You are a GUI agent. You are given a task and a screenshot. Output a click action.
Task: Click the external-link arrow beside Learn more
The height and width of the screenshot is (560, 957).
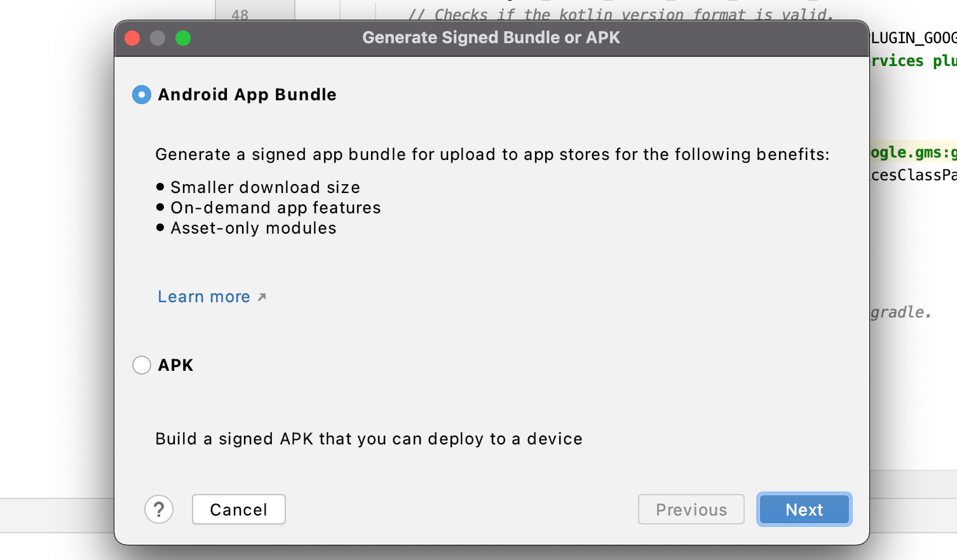[x=262, y=297]
